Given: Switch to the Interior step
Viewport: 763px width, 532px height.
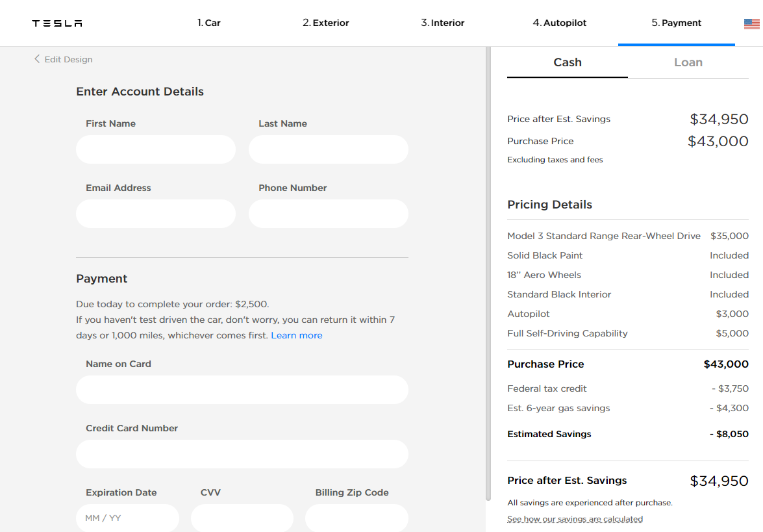Looking at the screenshot, I should pos(443,23).
